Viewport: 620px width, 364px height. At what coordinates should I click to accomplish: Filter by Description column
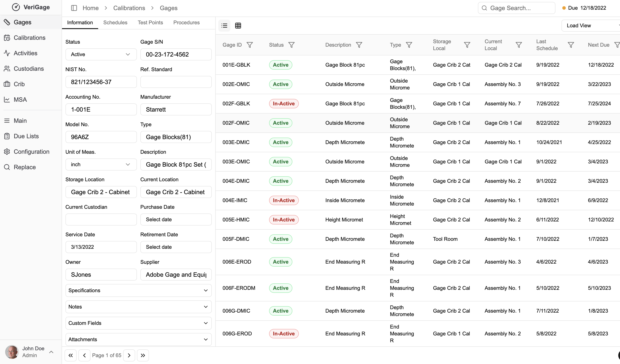pos(359,45)
